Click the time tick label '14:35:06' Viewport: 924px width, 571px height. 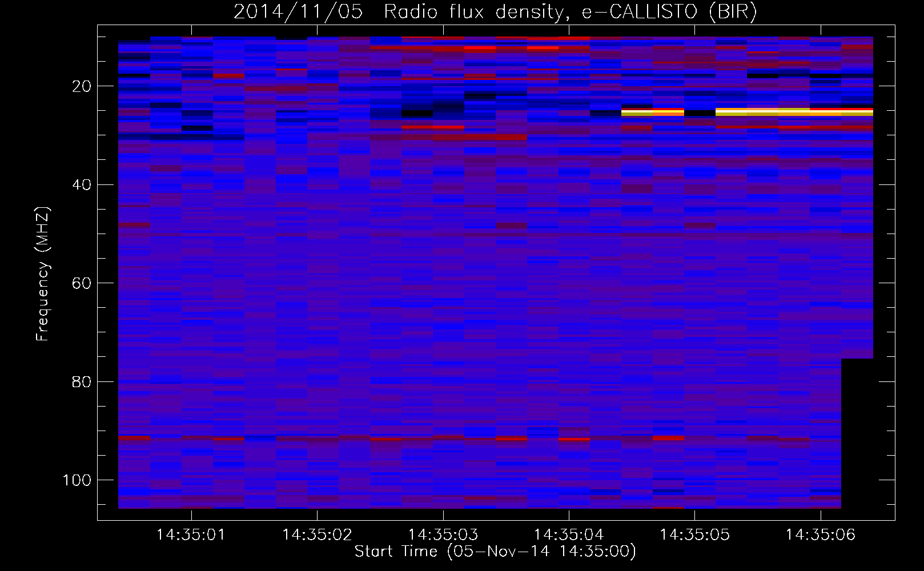pyautogui.click(x=821, y=535)
